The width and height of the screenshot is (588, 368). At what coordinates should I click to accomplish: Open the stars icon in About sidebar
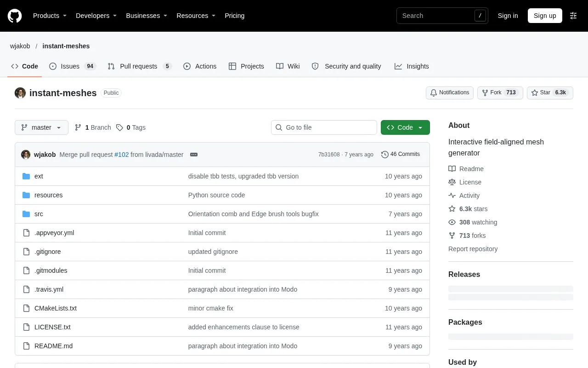coord(452,209)
